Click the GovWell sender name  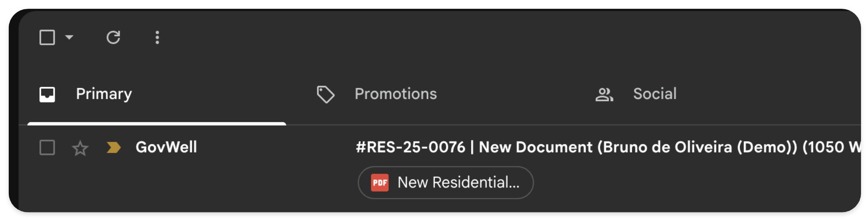pos(166,147)
